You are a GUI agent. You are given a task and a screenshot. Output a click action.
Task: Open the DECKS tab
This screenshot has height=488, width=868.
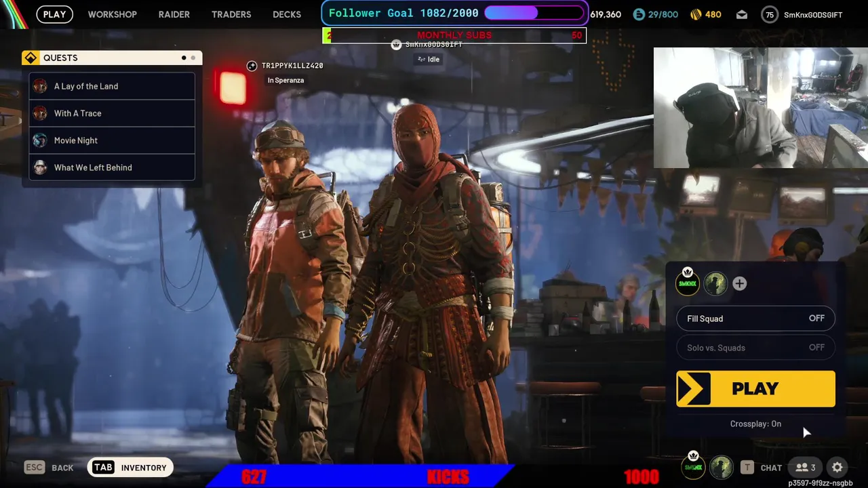point(287,14)
